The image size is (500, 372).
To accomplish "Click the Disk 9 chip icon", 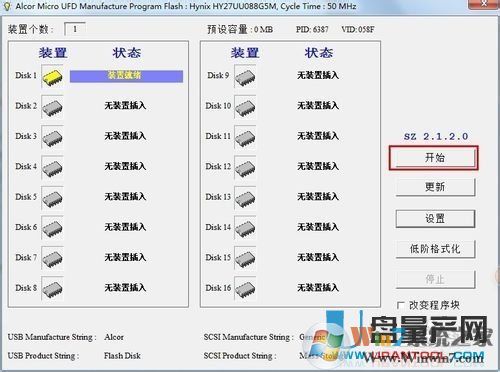I will pos(245,77).
